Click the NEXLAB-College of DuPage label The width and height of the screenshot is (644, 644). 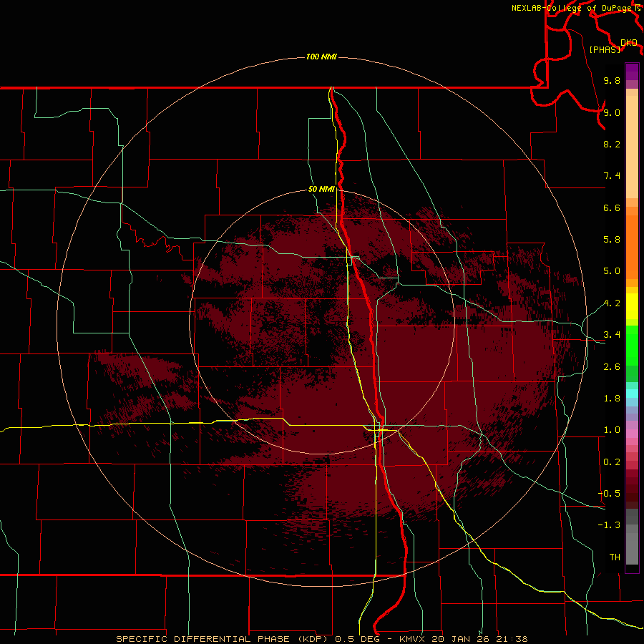pyautogui.click(x=572, y=8)
